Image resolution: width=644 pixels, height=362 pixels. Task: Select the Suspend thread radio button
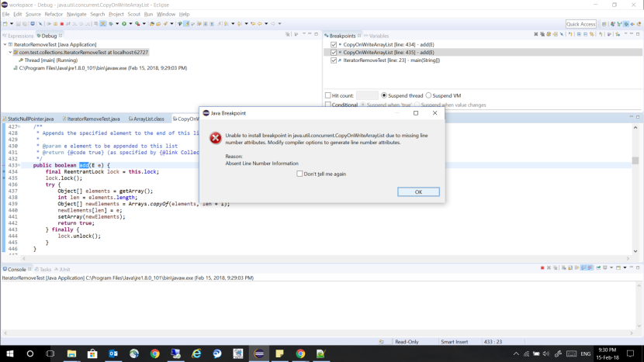tap(384, 95)
